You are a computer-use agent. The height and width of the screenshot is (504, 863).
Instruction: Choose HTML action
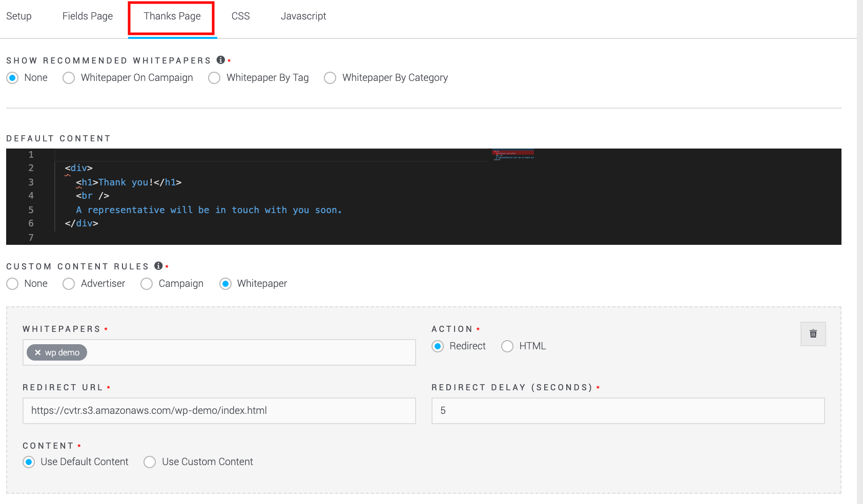tap(507, 346)
